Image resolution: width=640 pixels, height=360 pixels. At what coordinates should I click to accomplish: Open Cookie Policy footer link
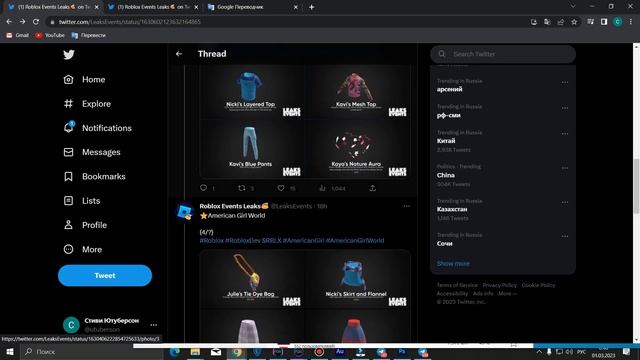point(538,285)
